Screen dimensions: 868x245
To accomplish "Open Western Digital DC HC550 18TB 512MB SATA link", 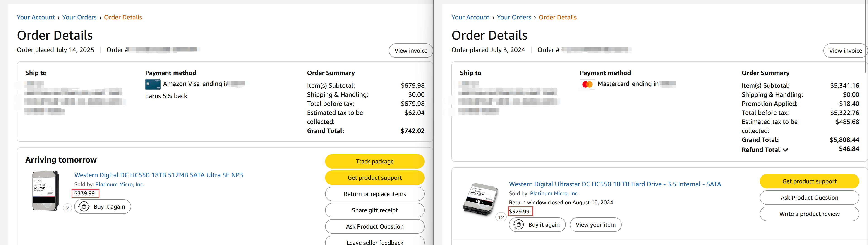I will pos(158,175).
